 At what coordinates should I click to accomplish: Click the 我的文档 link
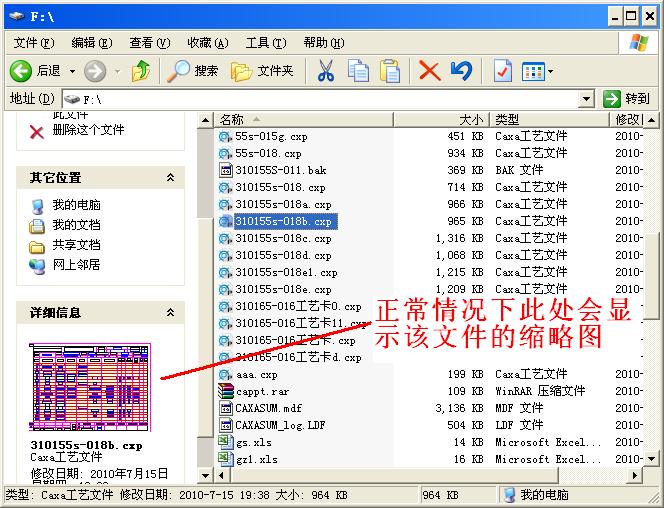click(76, 225)
